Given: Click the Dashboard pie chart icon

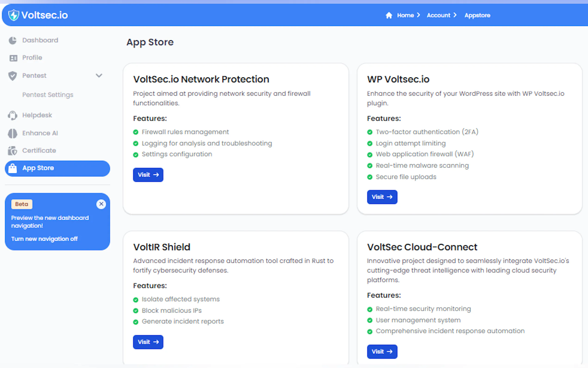Looking at the screenshot, I should coord(13,40).
